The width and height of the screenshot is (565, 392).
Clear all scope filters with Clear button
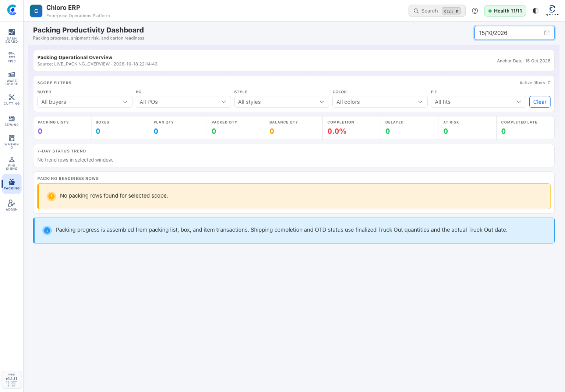(x=540, y=102)
